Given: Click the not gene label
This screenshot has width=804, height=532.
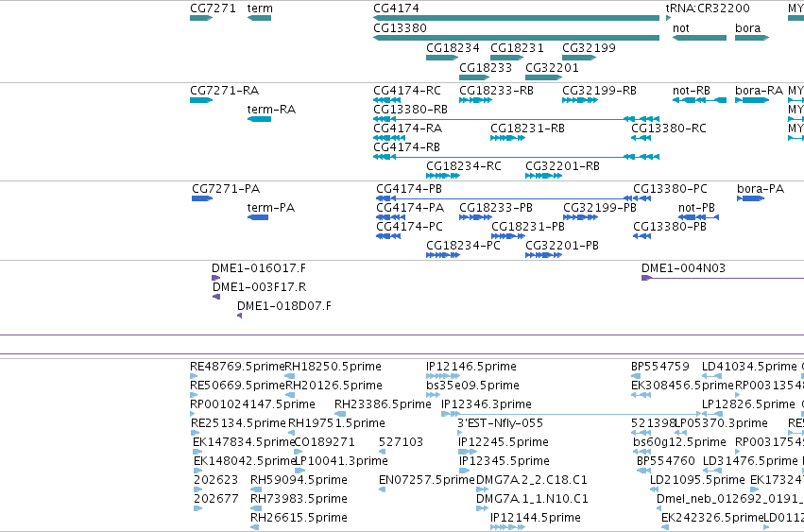Looking at the screenshot, I should point(681,28).
